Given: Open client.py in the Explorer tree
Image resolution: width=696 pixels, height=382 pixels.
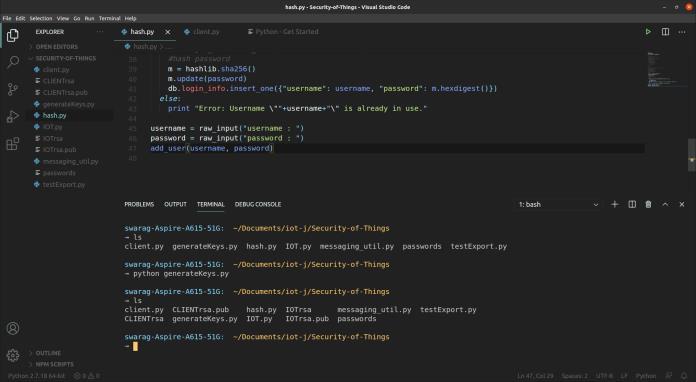Looking at the screenshot, I should (x=55, y=70).
